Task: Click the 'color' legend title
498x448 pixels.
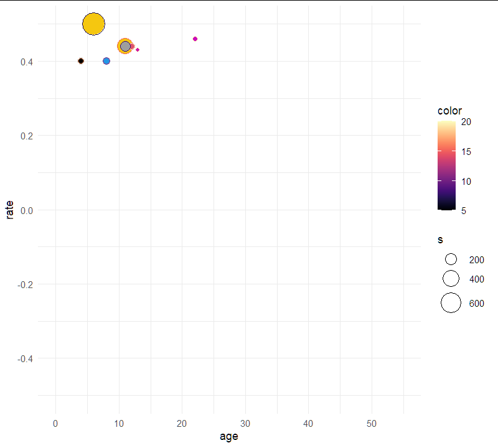Action: coord(449,111)
